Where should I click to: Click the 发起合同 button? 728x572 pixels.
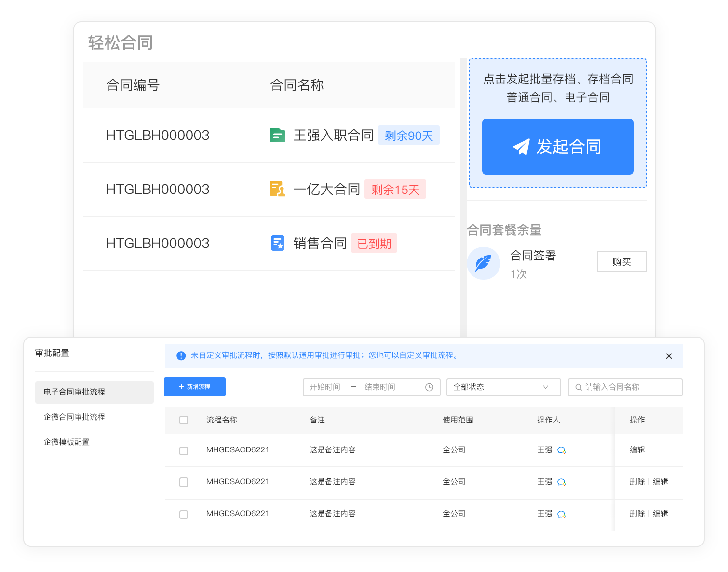coord(557,147)
